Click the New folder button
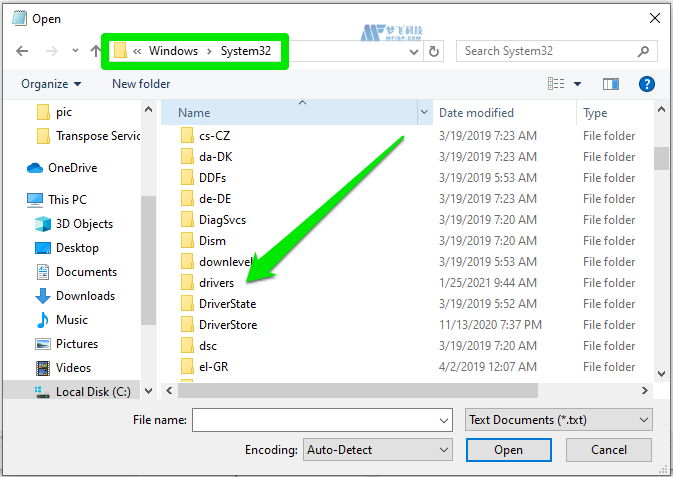The height and width of the screenshot is (477, 673). [x=141, y=84]
